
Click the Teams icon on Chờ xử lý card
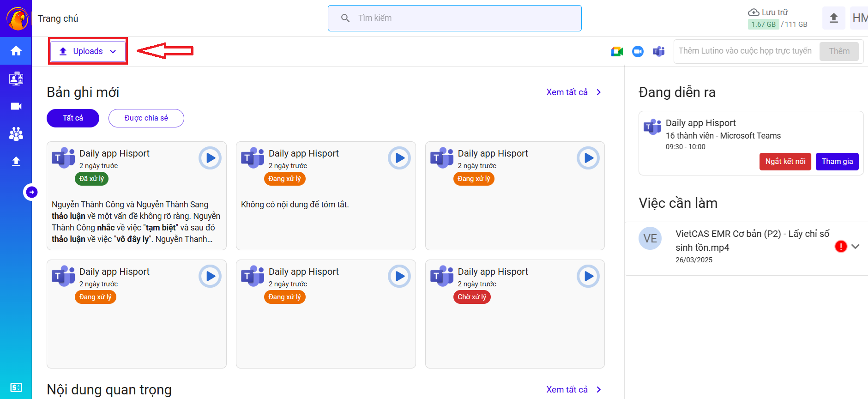pyautogui.click(x=442, y=276)
